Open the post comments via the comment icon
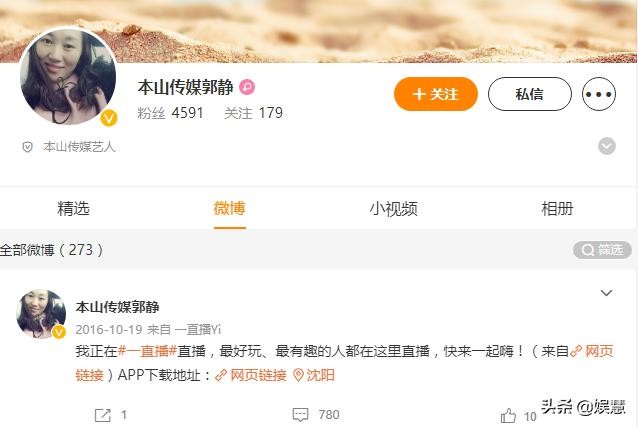 pyautogui.click(x=300, y=415)
